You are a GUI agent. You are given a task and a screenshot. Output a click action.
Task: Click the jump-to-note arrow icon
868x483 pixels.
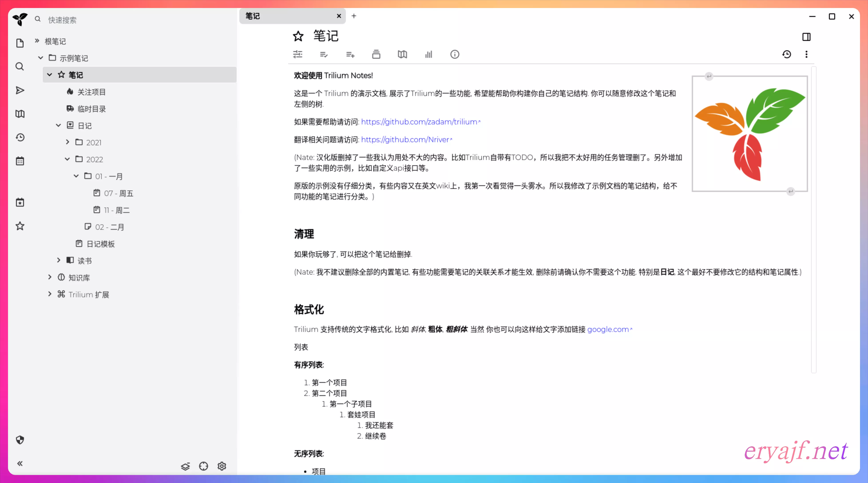pyautogui.click(x=20, y=90)
